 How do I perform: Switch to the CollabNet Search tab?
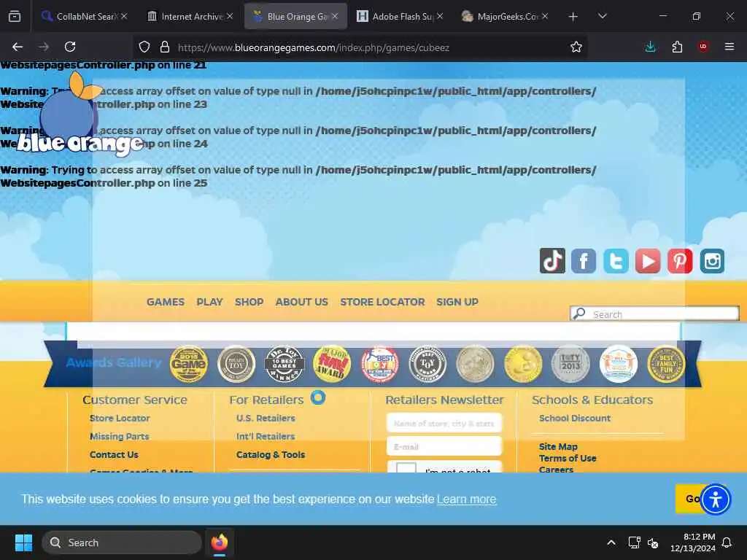click(85, 16)
